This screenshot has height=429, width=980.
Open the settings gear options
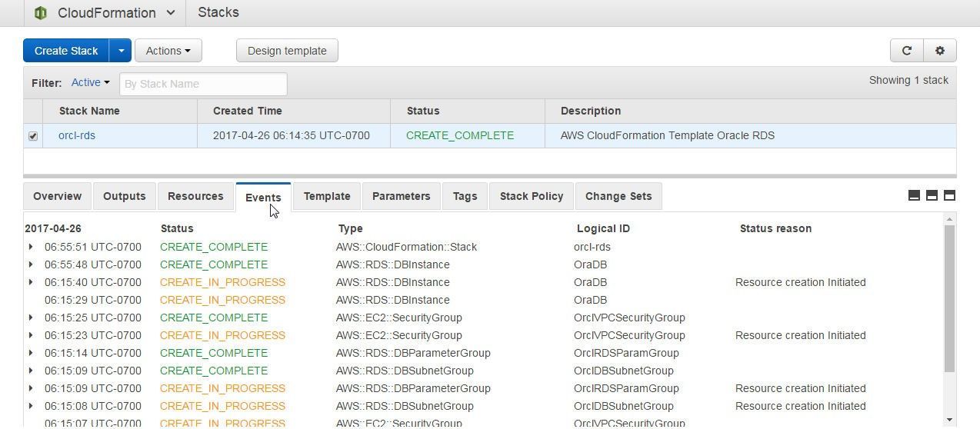click(939, 51)
